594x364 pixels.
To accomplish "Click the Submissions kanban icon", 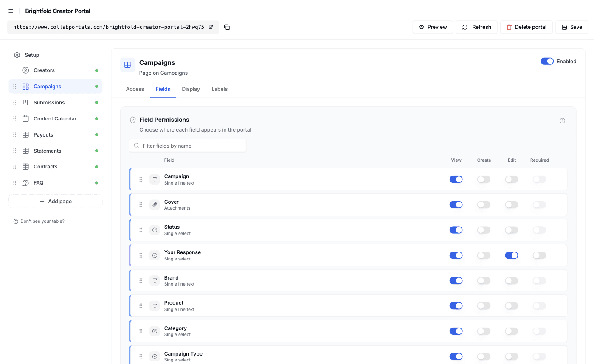I will coord(25,103).
